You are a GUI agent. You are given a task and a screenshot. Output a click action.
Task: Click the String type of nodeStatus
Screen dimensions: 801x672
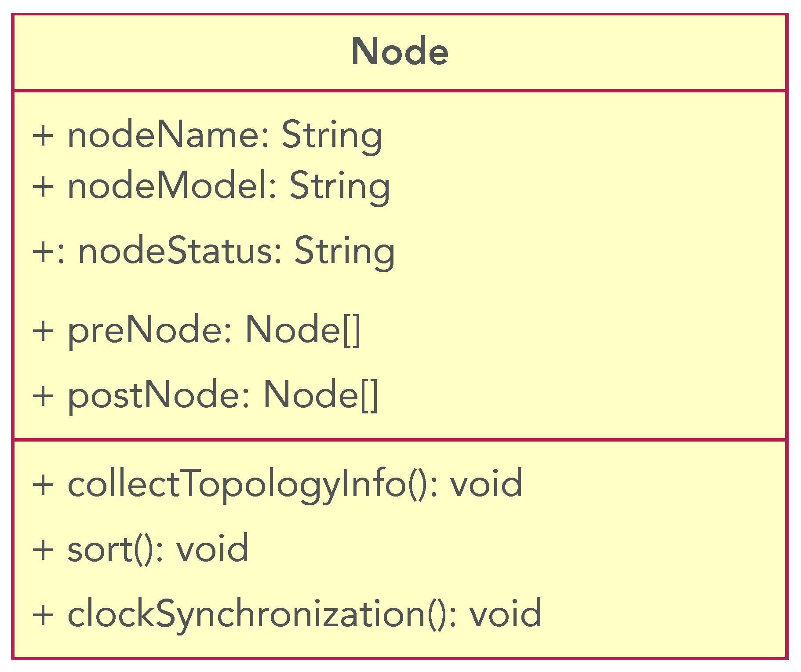coord(344,251)
